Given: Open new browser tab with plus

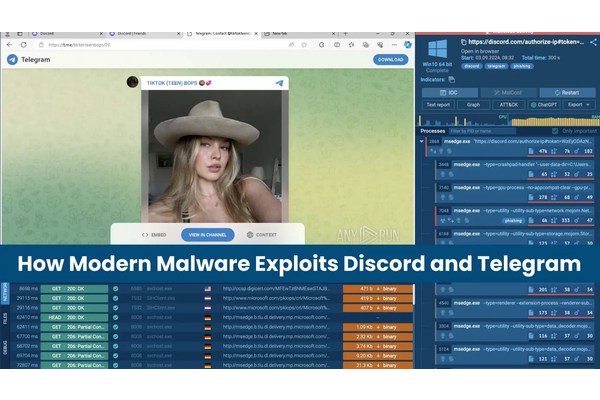Looking at the screenshot, I should coord(346,34).
